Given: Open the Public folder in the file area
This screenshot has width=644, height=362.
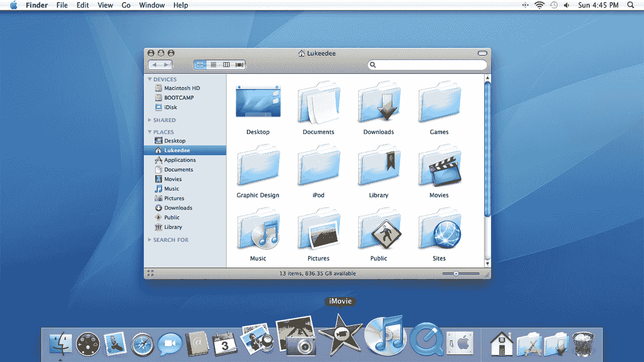Looking at the screenshot, I should click(x=378, y=229).
